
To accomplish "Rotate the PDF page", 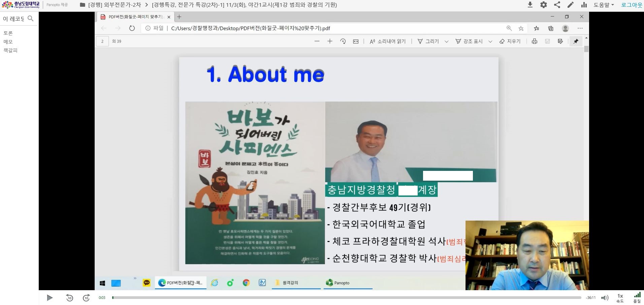I will click(343, 41).
